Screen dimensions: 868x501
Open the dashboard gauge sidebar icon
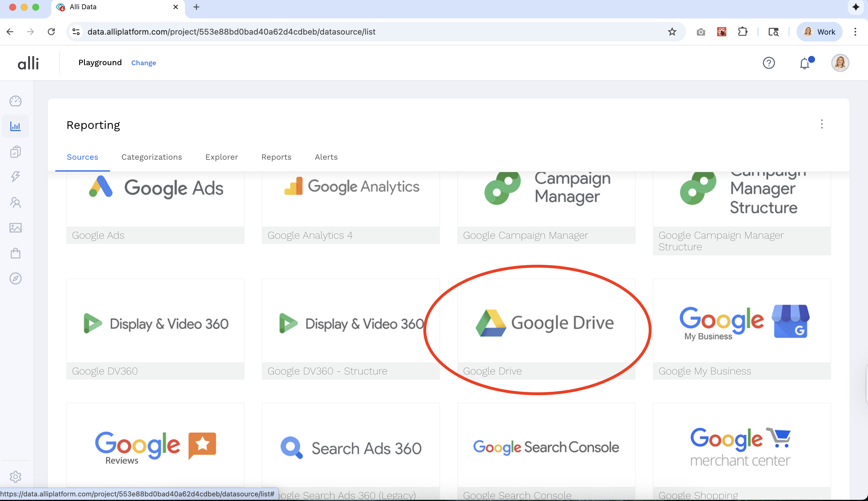pos(16,101)
